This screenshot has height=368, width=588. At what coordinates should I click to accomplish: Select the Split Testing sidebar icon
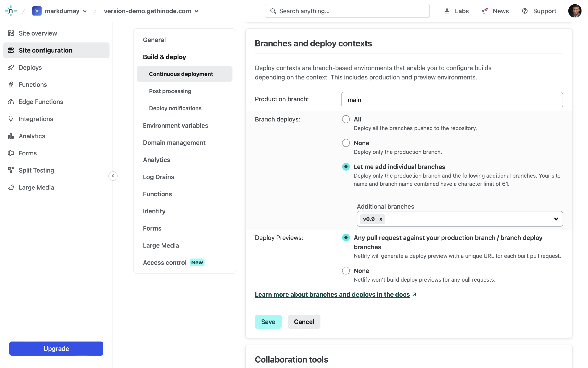[11, 170]
